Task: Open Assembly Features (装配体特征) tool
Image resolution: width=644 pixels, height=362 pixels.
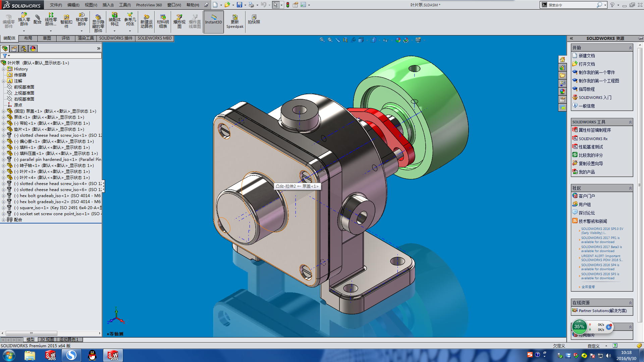Action: [115, 20]
